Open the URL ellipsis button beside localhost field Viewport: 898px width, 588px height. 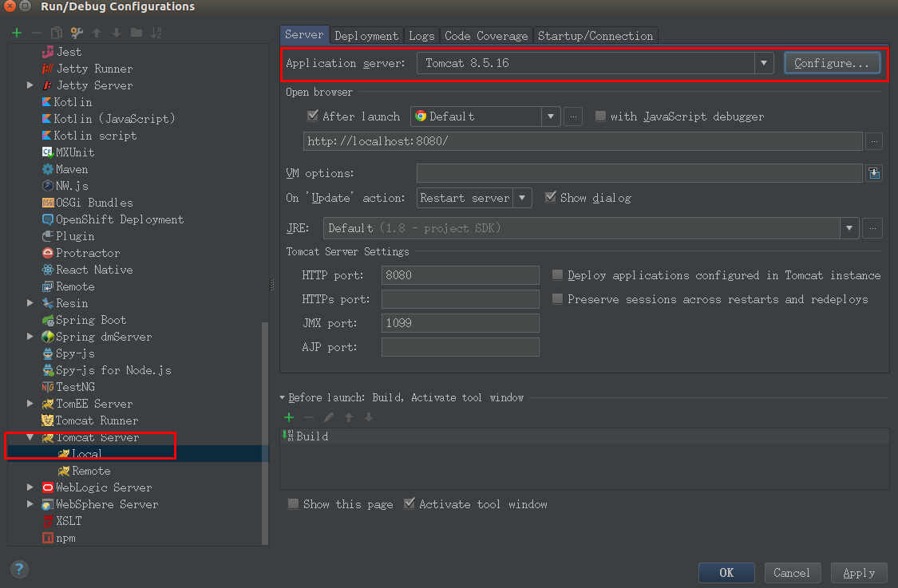pos(874,141)
